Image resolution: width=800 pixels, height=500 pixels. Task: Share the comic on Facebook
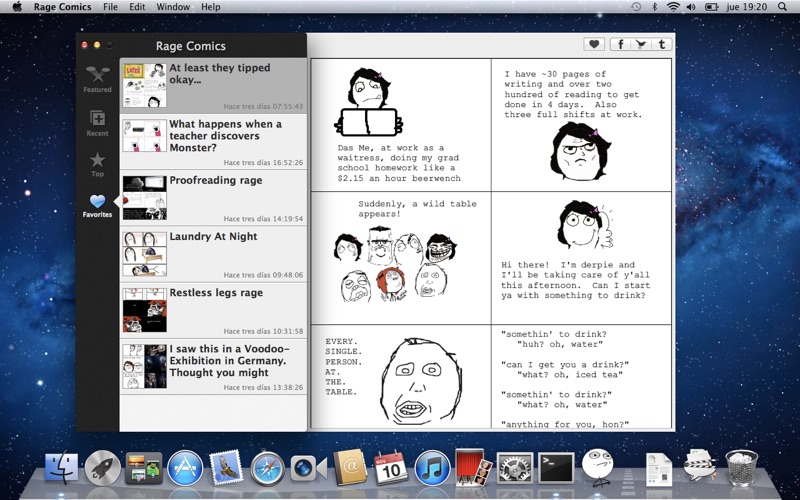(620, 44)
